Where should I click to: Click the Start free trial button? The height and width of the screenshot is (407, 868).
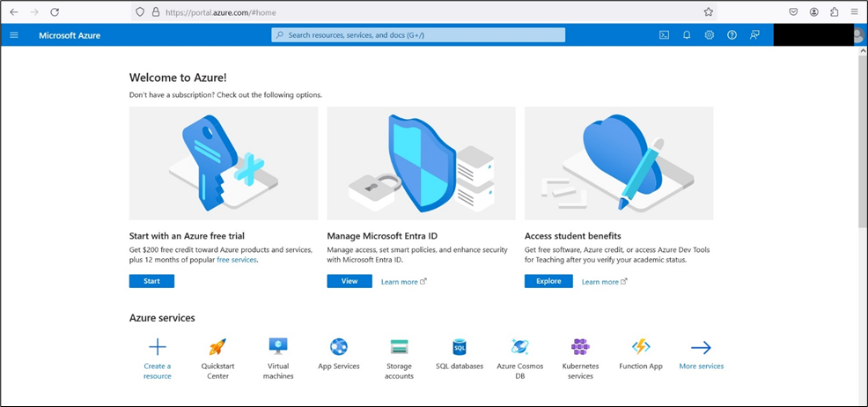click(151, 281)
